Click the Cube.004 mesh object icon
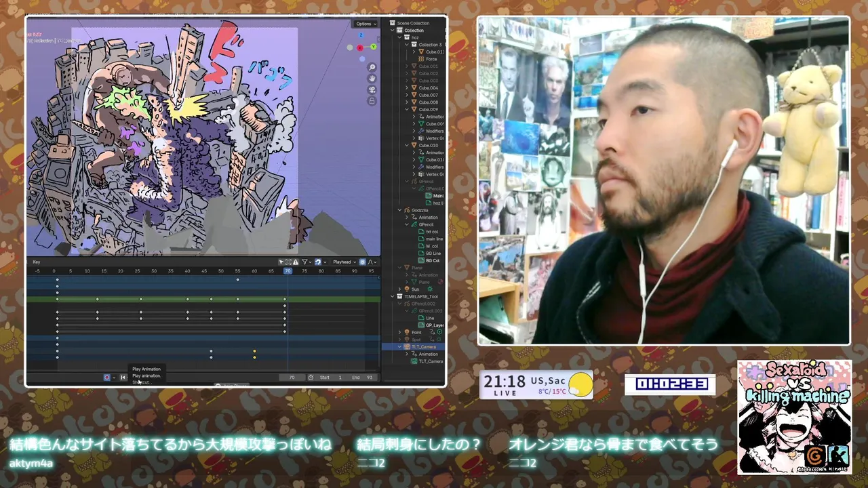This screenshot has width=868, height=488. pos(414,88)
